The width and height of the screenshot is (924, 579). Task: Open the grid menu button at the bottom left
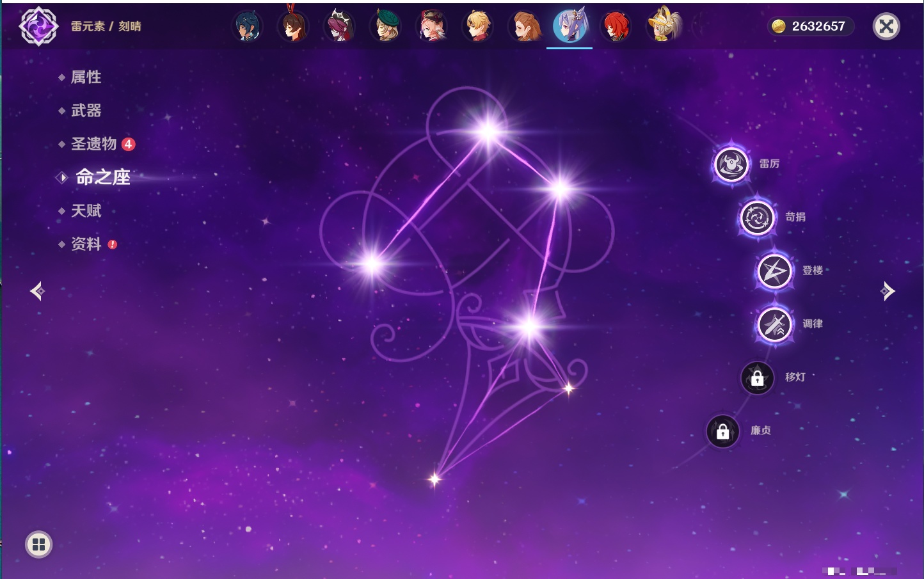coord(38,544)
